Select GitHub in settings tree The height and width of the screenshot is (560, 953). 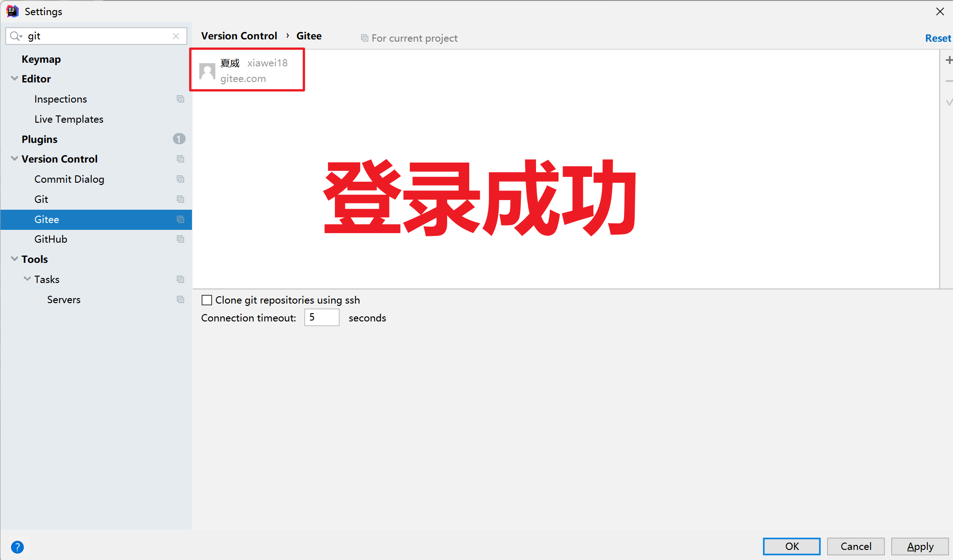[x=51, y=239]
